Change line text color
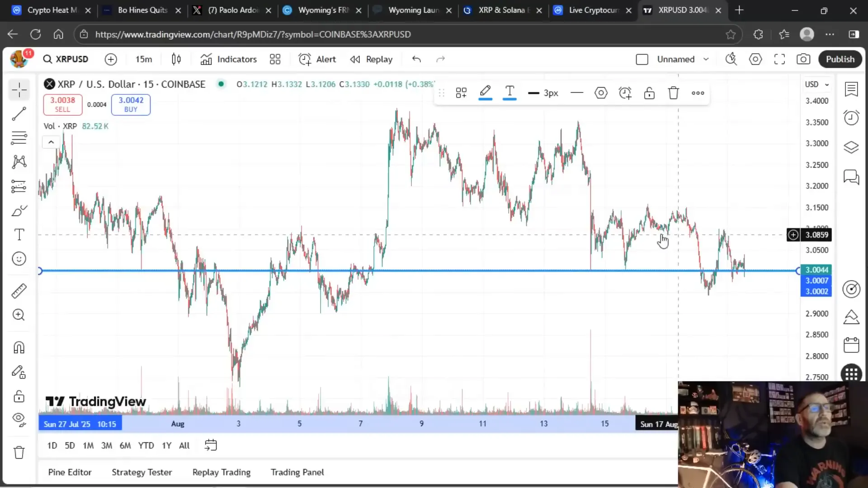This screenshot has width=868, height=488. (509, 93)
